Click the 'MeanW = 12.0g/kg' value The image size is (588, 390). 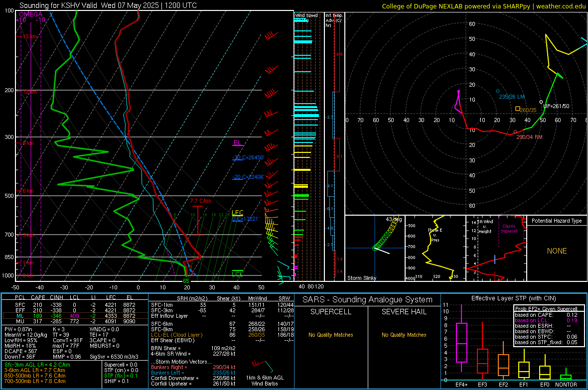(26, 335)
